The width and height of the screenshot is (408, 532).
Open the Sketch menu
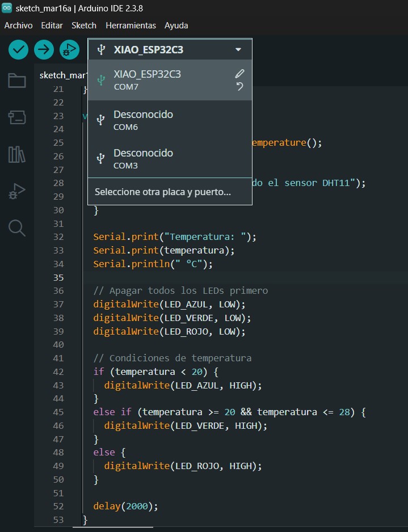tap(84, 26)
